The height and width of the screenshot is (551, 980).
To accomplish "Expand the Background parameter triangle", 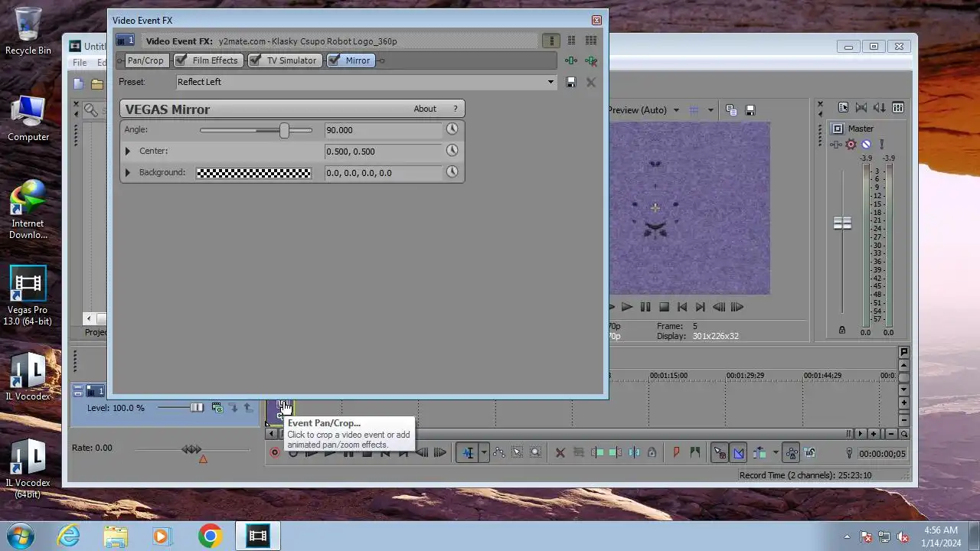I will (x=128, y=173).
